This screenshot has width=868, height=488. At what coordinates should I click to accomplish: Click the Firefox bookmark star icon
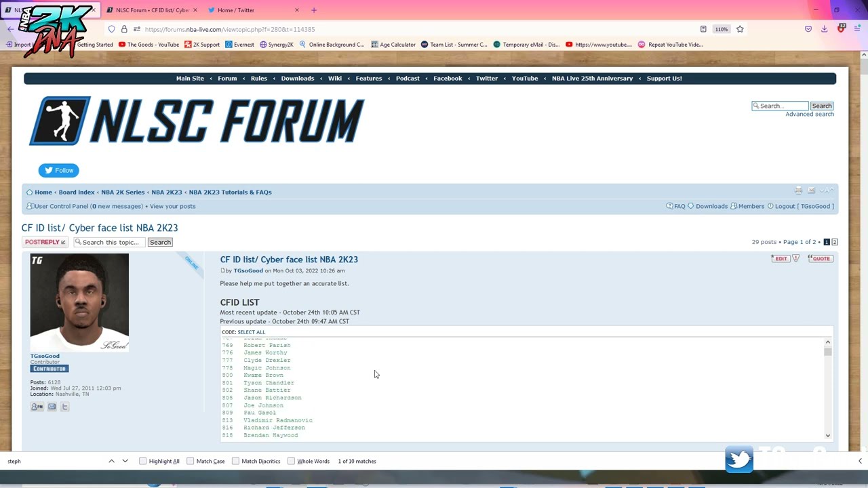[x=740, y=29]
